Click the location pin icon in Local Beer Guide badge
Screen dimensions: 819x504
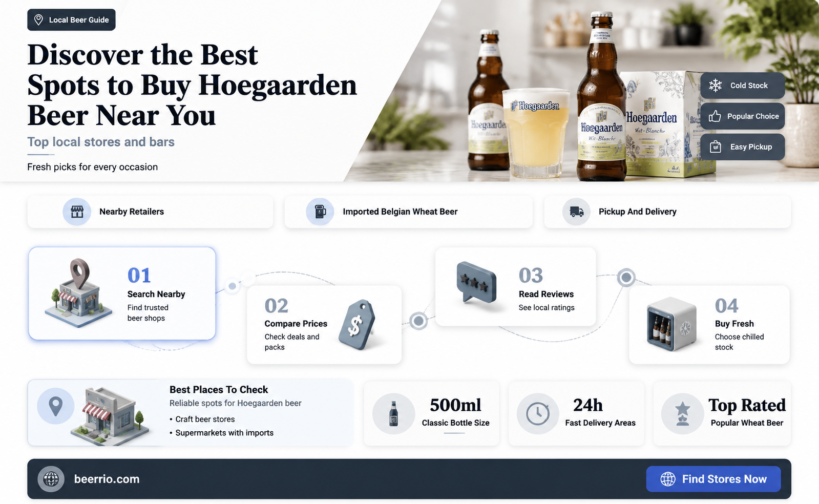(x=38, y=20)
